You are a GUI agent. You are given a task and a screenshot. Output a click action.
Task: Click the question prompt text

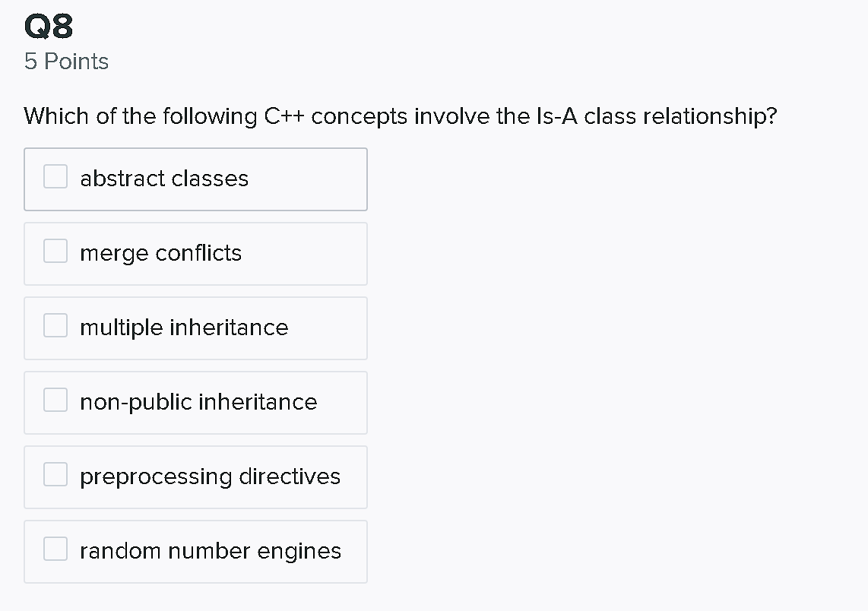coord(399,116)
